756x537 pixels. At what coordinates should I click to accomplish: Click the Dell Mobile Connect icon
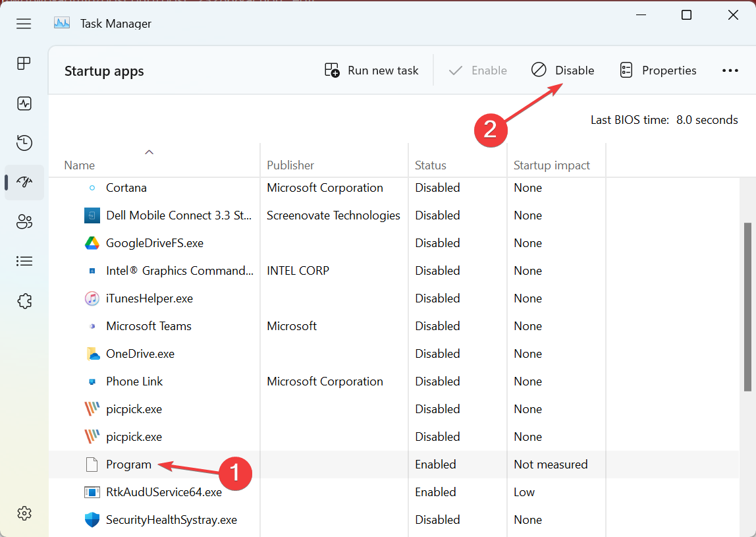(92, 215)
